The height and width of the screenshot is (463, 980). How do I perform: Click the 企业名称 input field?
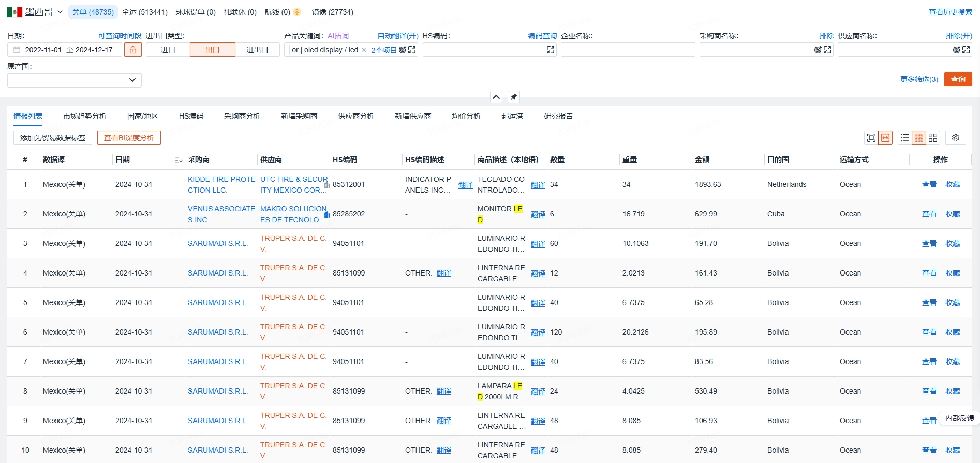coord(627,50)
